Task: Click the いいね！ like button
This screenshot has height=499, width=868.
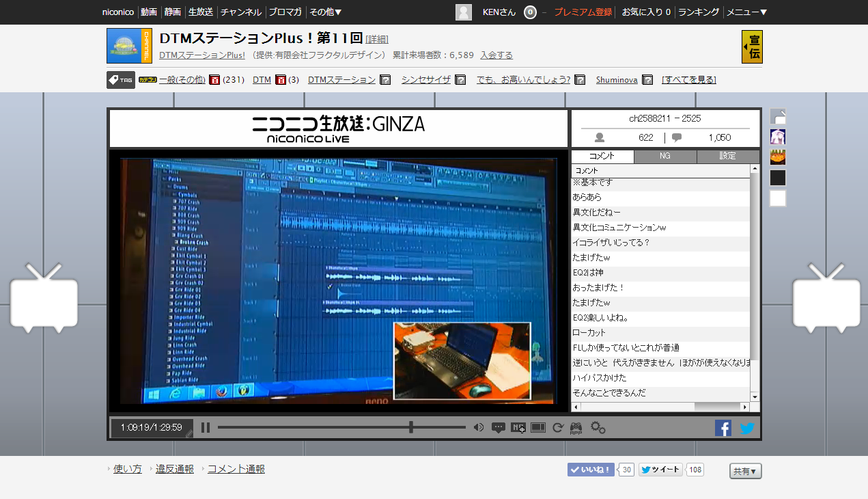Action: tap(591, 470)
